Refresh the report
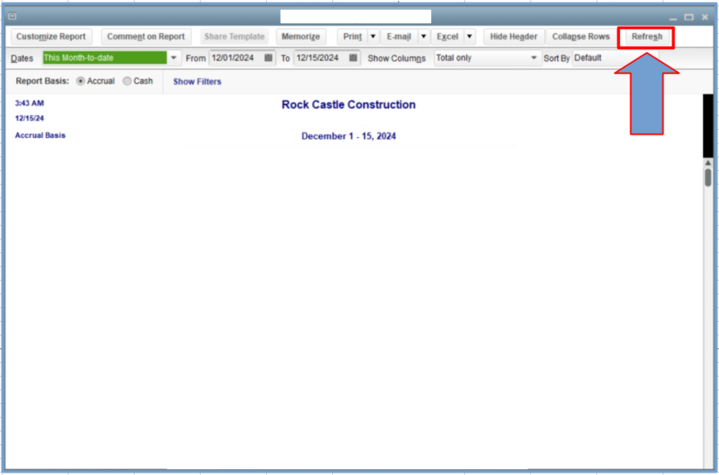 tap(647, 37)
